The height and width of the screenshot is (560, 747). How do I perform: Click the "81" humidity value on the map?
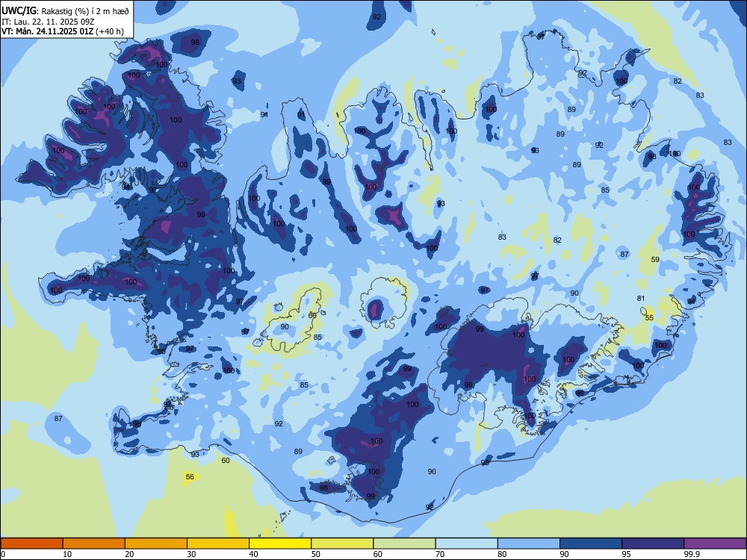tap(641, 298)
